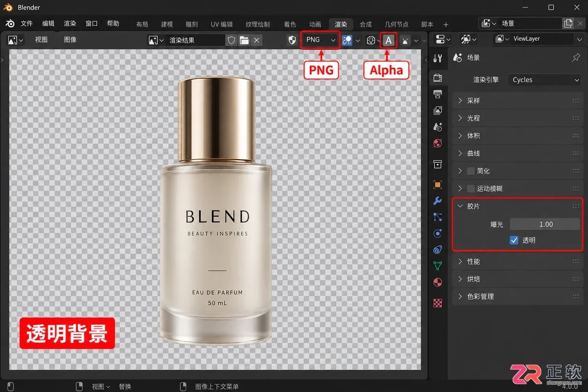Click the new scene duplicate icon
The image size is (588, 392).
coord(568,23)
